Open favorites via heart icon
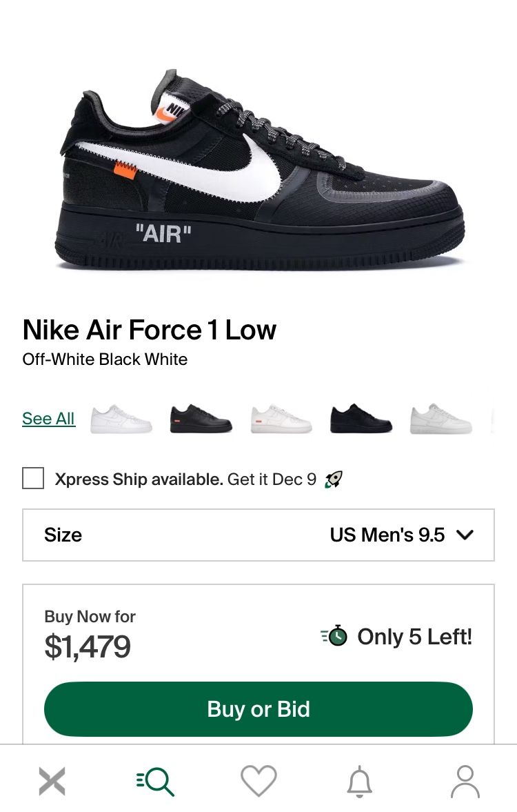Image resolution: width=517 pixels, height=812 pixels. point(258,780)
